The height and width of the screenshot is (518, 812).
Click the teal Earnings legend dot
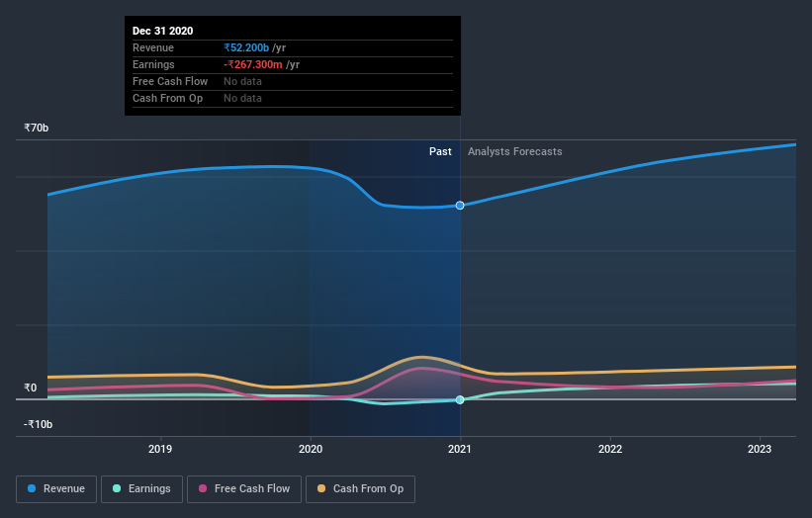(117, 488)
